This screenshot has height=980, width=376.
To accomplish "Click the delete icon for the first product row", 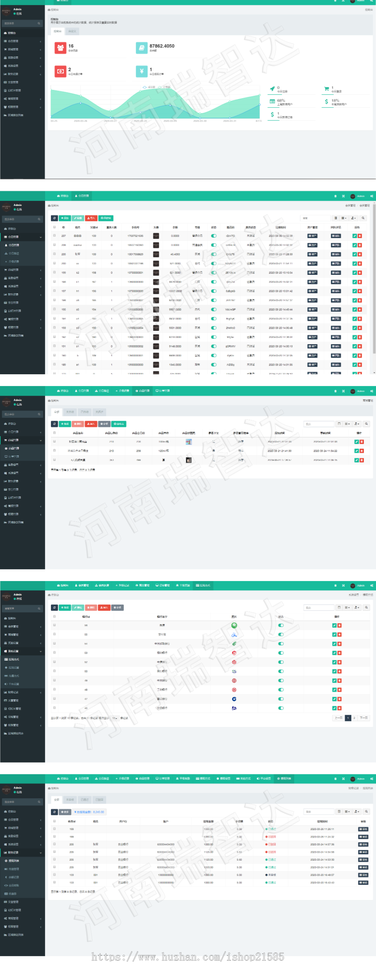I will click(x=361, y=442).
